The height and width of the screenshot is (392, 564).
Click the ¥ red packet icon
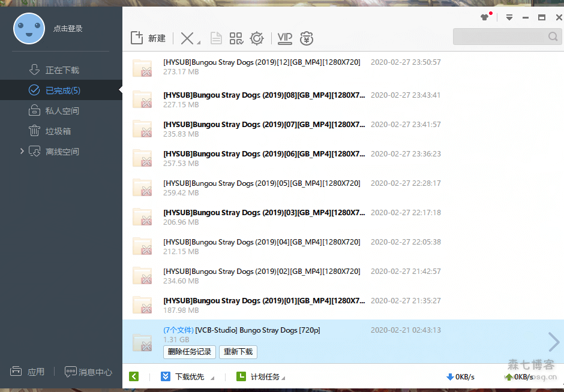pyautogui.click(x=307, y=39)
